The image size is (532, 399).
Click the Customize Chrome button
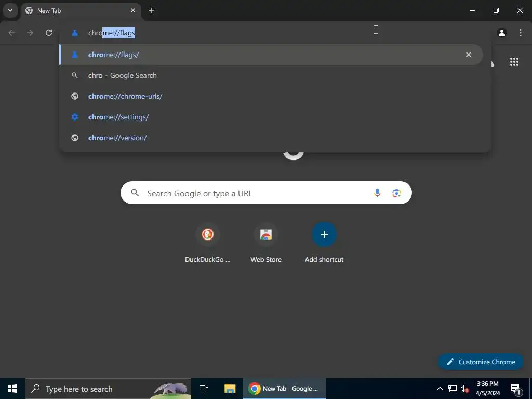(x=481, y=362)
